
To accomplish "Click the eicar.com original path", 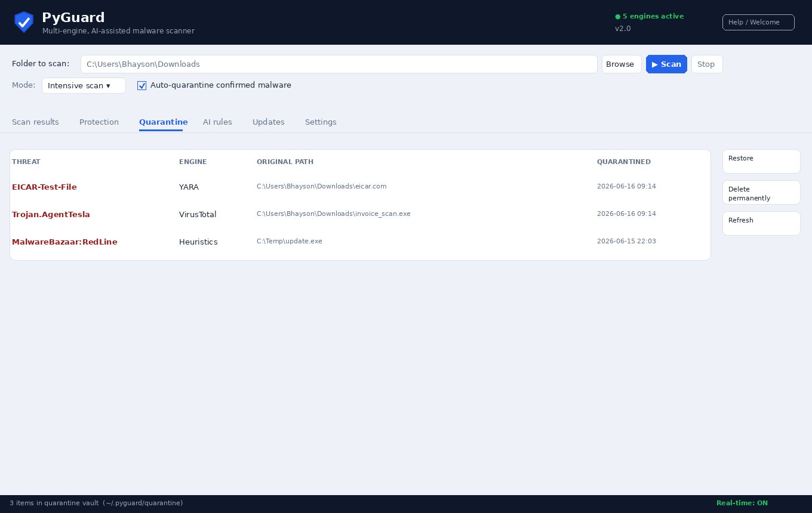I will click(322, 186).
